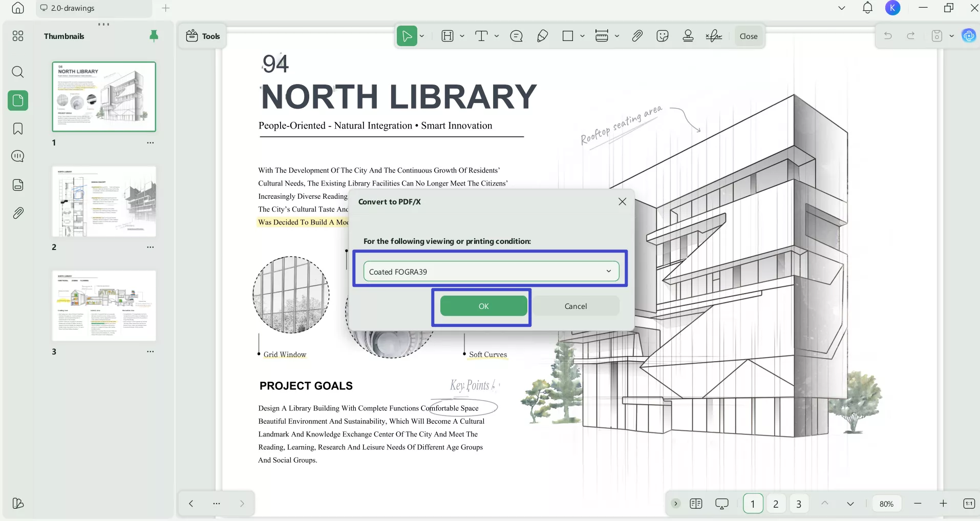Click the undo arrow
Screen dimensions: 980x521
(x=888, y=36)
